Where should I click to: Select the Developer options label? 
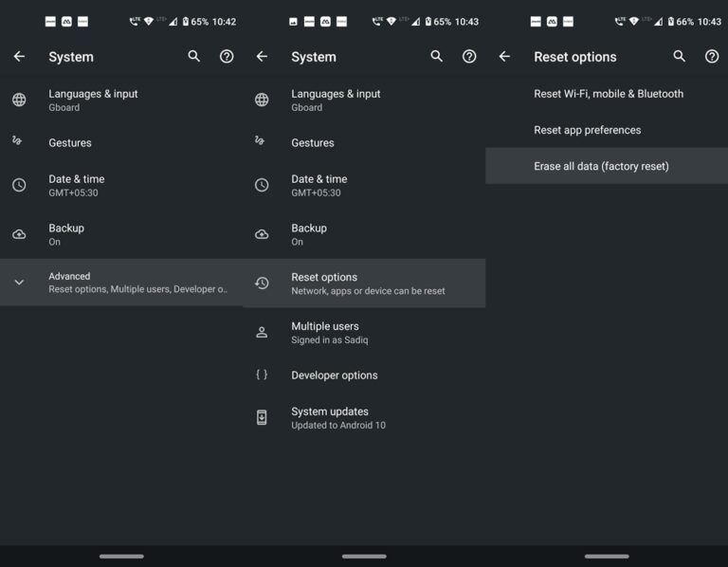coord(334,375)
